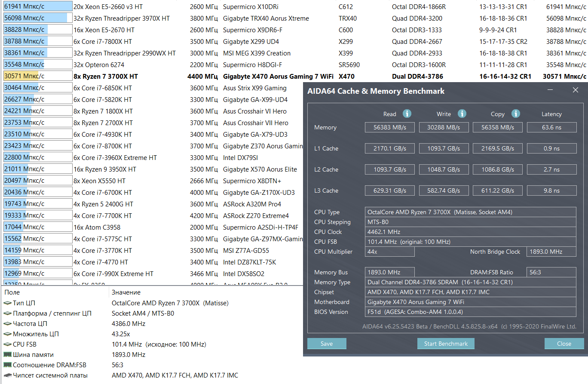Click the 43.25x multiplier value
588x384 pixels.
pyautogui.click(x=121, y=334)
